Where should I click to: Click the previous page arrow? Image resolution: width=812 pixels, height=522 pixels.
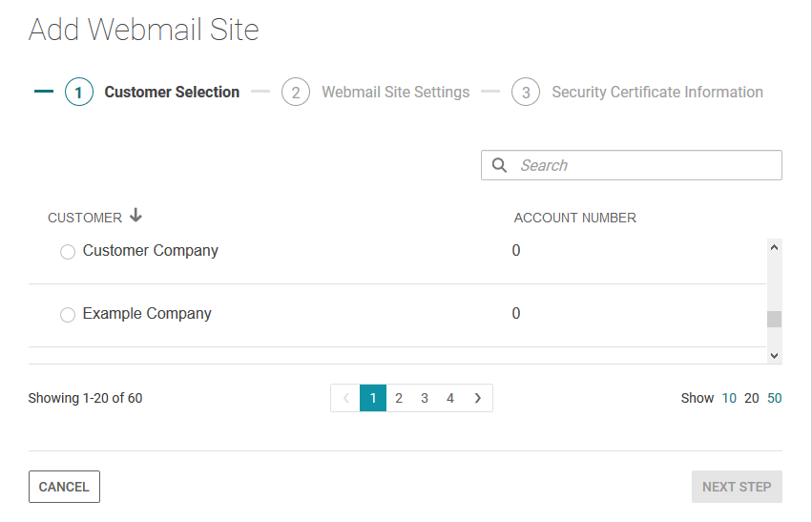[345, 398]
